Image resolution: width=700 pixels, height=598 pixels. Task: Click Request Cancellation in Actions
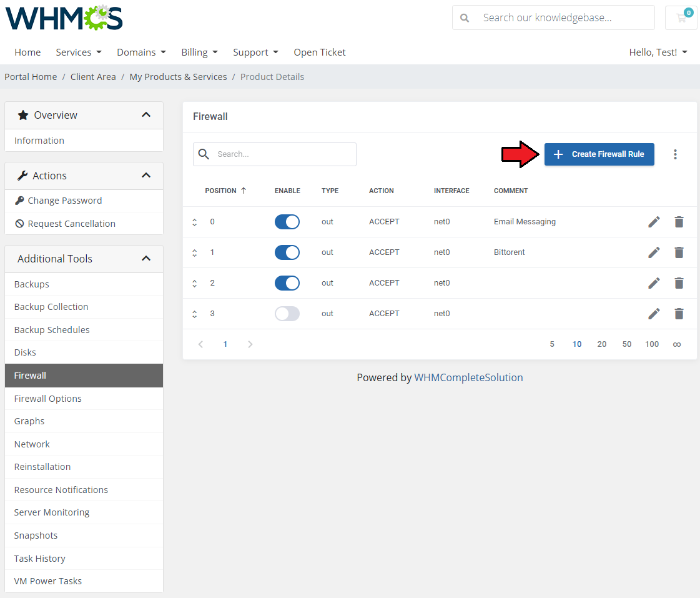coord(84,223)
